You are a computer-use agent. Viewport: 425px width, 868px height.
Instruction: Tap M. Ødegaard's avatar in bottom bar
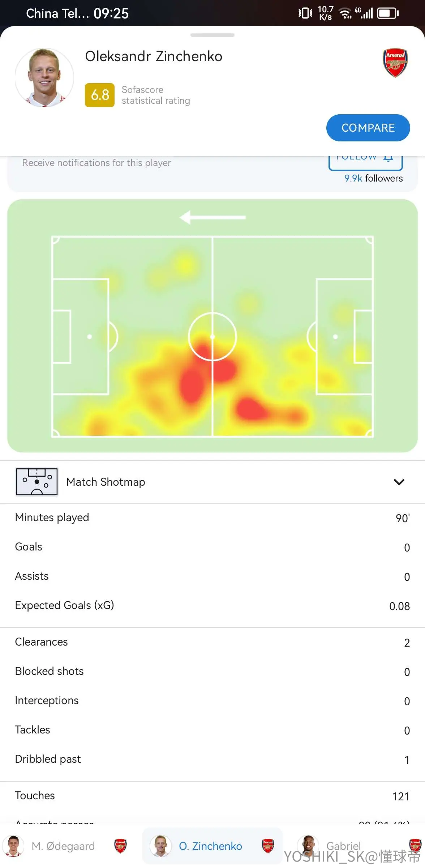tap(13, 846)
